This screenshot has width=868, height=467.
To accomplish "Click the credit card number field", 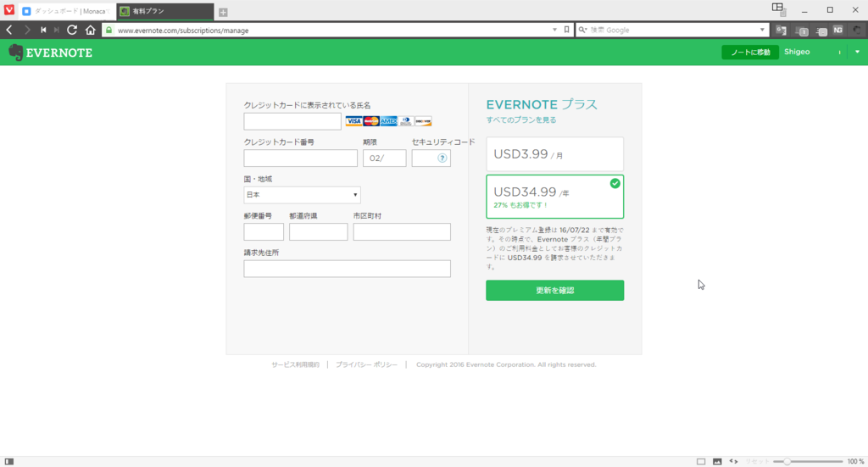I will click(301, 158).
